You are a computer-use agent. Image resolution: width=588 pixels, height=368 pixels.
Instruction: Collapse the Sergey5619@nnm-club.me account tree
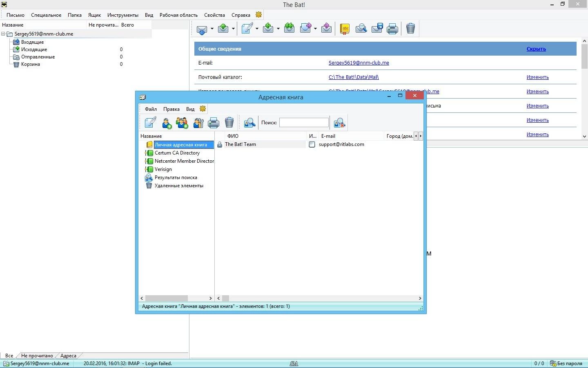[x=3, y=34]
